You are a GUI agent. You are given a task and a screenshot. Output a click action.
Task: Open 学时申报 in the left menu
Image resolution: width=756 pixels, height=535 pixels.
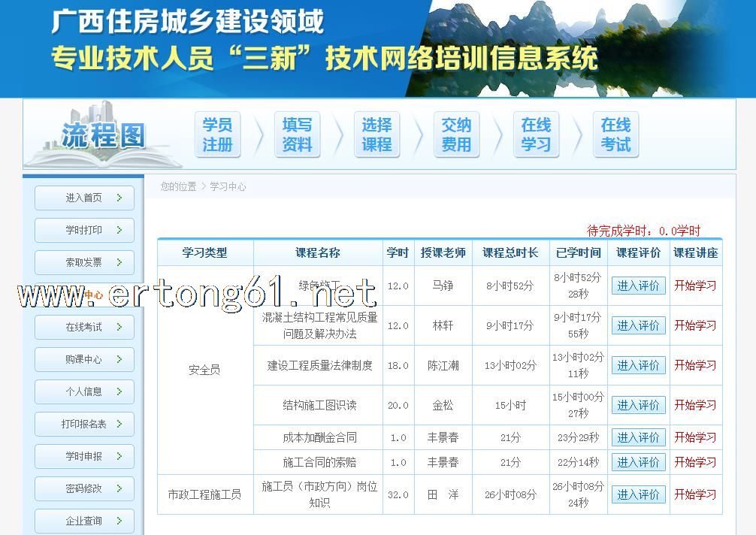(84, 456)
